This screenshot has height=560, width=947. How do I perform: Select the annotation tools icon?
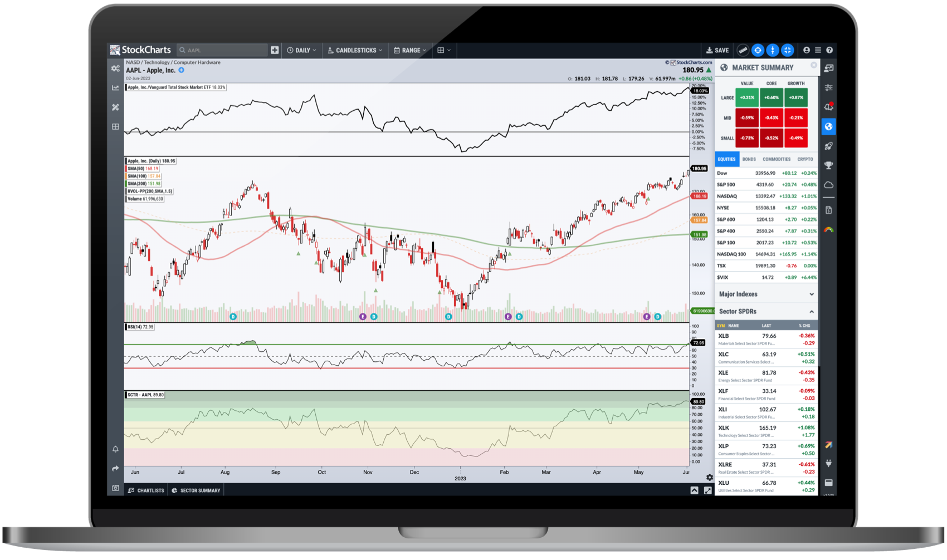pos(115,107)
